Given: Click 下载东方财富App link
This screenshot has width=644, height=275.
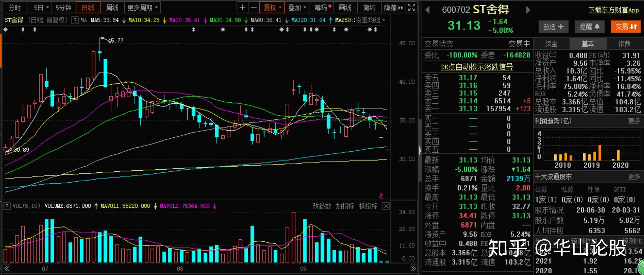Looking at the screenshot, I should 613,10.
